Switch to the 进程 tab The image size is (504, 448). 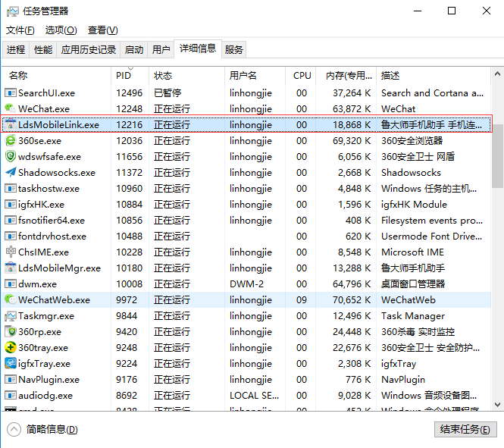click(16, 50)
